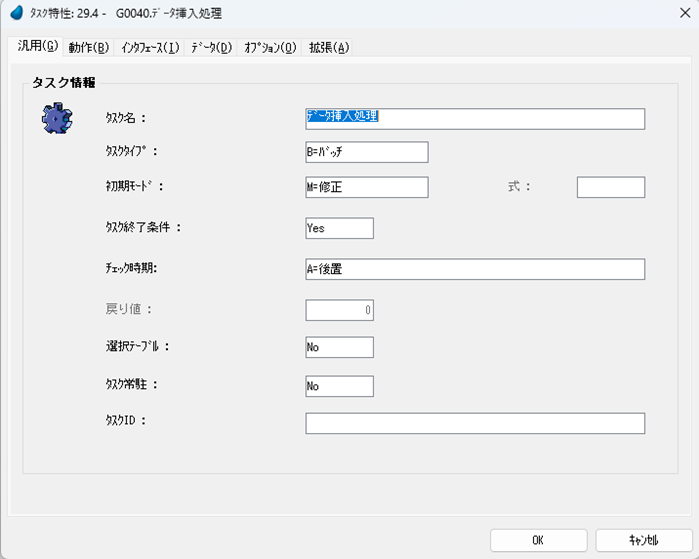Image resolution: width=699 pixels, height=559 pixels.
Task: Click the タスク終了条件 Yes field
Action: [339, 228]
